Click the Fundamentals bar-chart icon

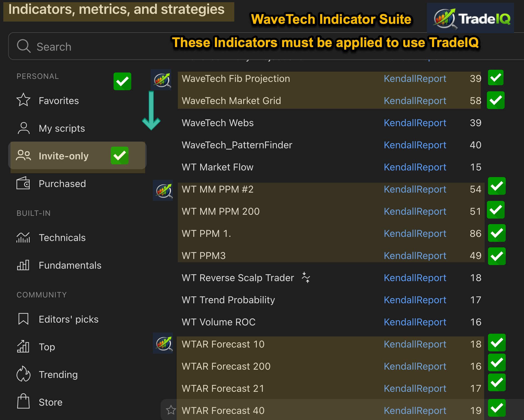point(24,265)
